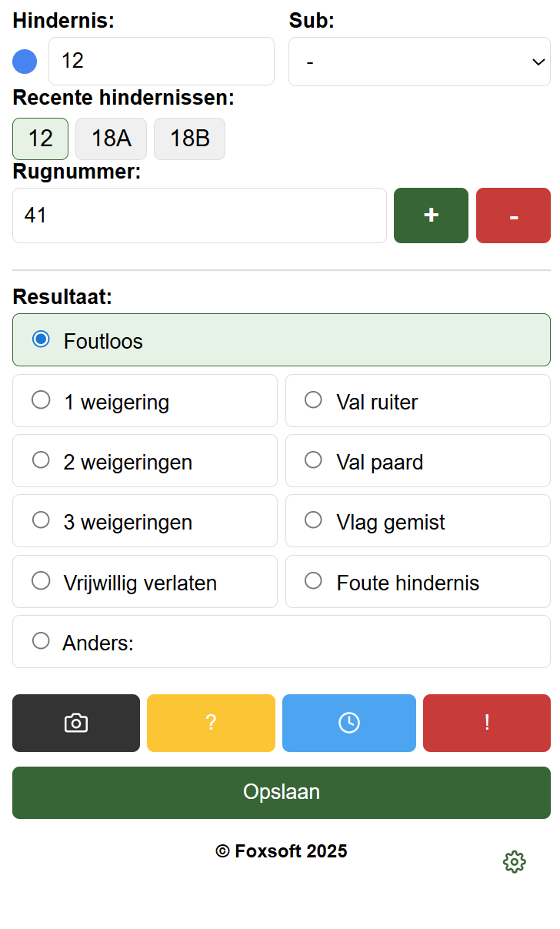
Task: Click the camera icon button
Action: pyautogui.click(x=76, y=723)
